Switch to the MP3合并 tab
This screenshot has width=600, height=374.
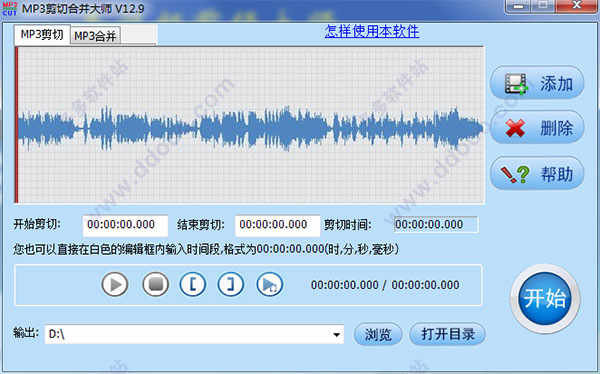click(x=95, y=36)
